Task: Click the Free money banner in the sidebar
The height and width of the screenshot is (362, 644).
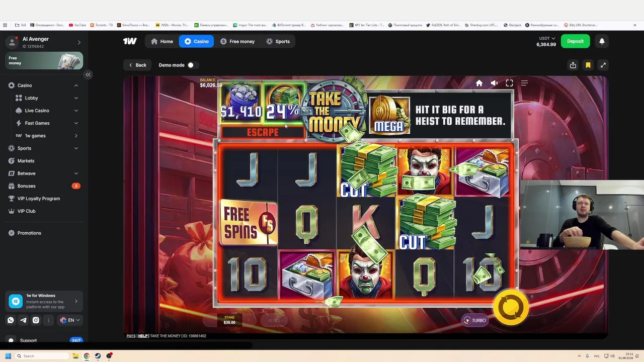Action: 44,61
